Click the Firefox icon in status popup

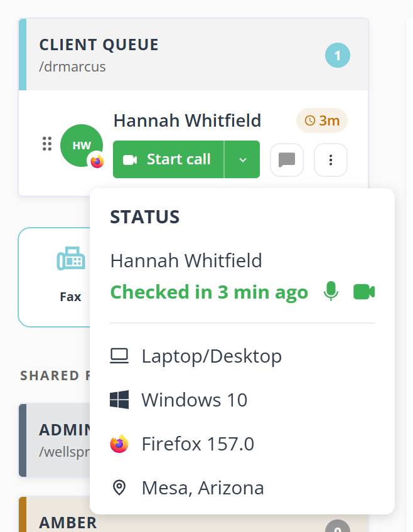coord(119,444)
